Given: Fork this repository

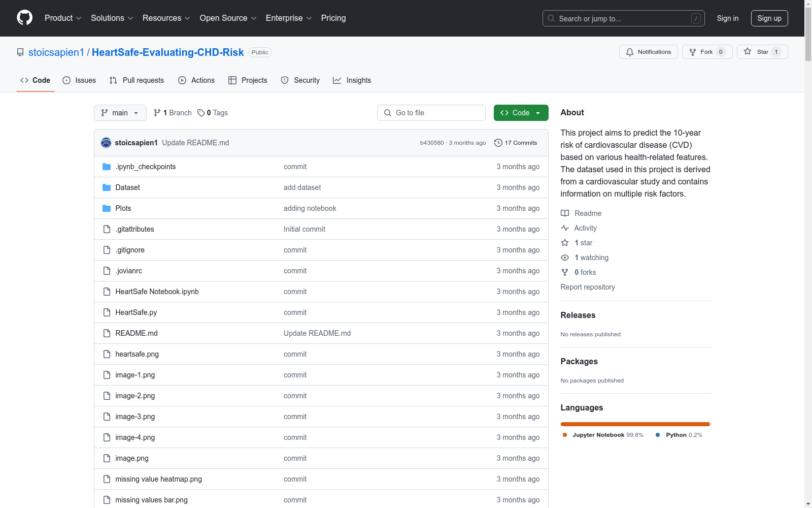Looking at the screenshot, I should point(707,52).
